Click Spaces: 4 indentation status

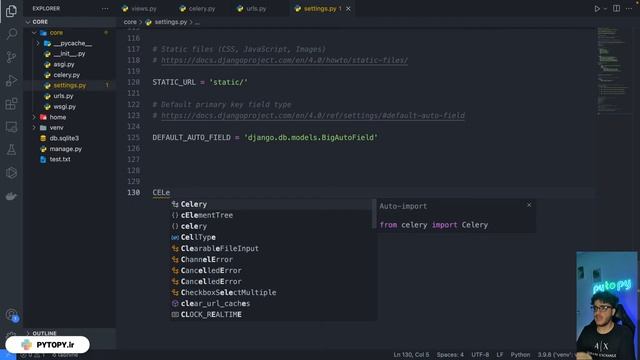(450, 355)
